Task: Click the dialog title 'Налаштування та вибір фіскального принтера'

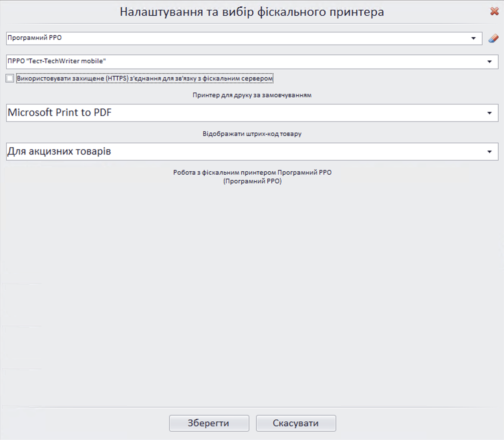Action: tap(252, 12)
